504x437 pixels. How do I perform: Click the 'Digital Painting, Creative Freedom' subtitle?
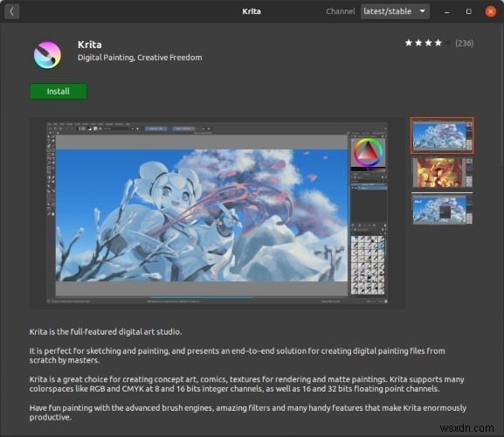coord(140,58)
